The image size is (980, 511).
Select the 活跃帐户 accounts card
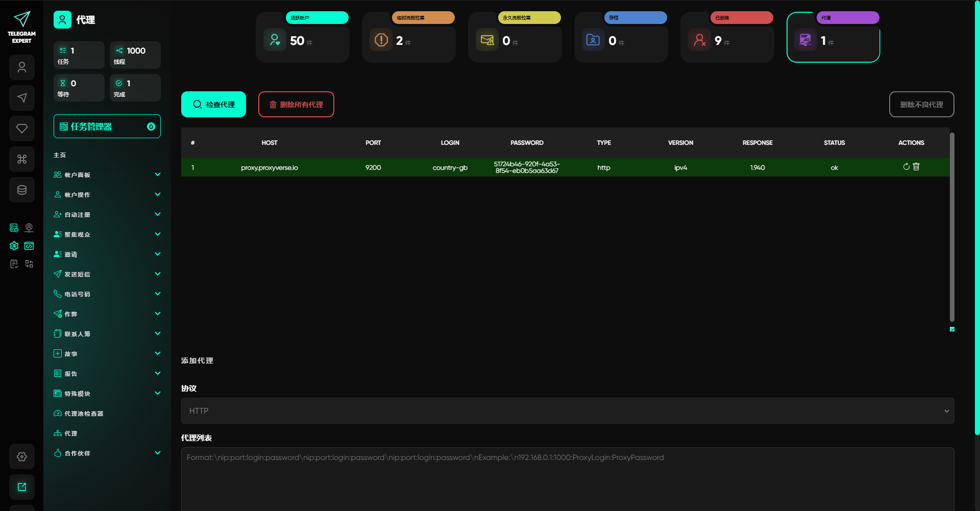(302, 37)
